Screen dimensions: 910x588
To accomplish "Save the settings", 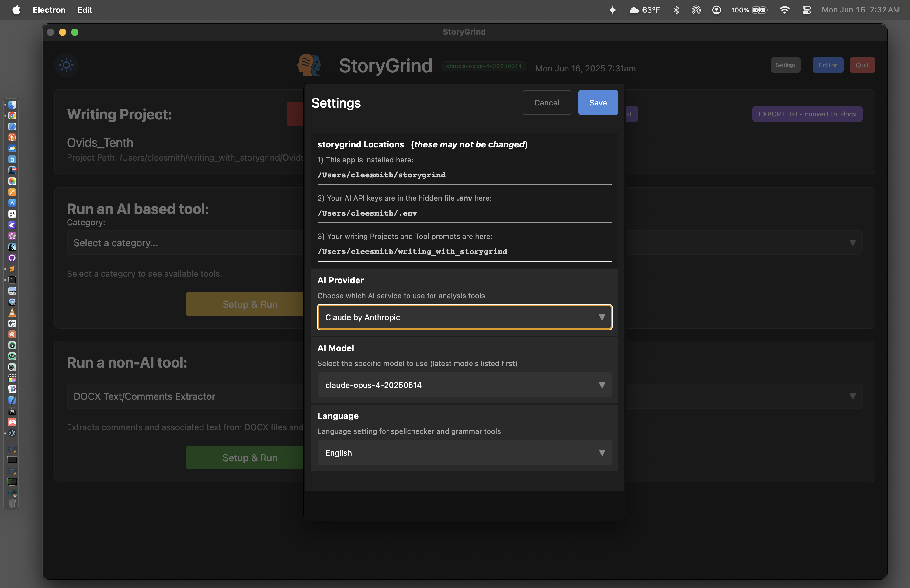I will (598, 103).
